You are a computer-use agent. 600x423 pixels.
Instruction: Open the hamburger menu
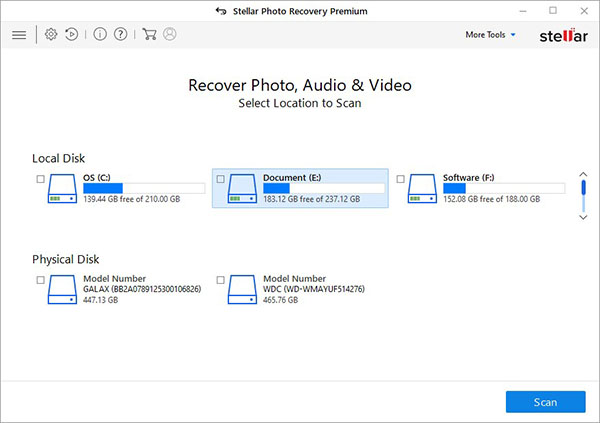(x=19, y=35)
